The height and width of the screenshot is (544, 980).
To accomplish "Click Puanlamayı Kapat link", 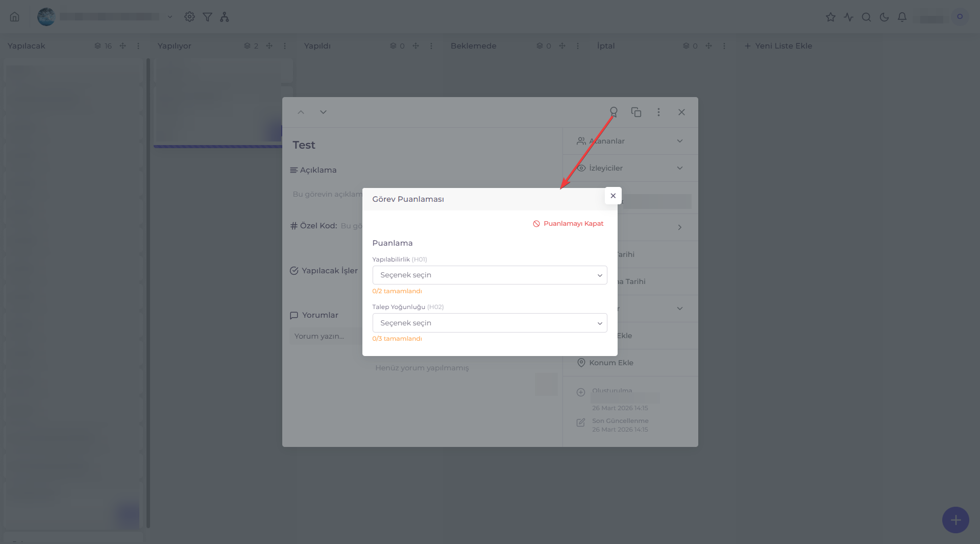I will 568,224.
